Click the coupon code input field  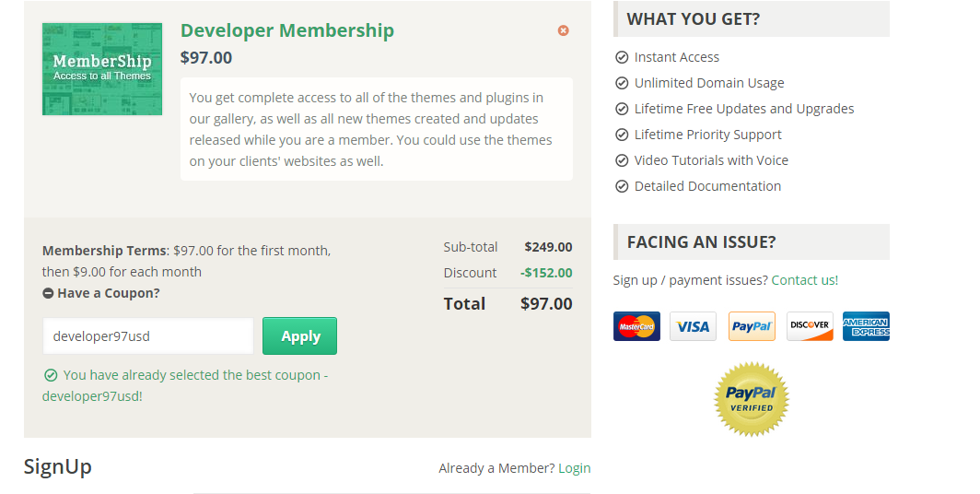[148, 336]
